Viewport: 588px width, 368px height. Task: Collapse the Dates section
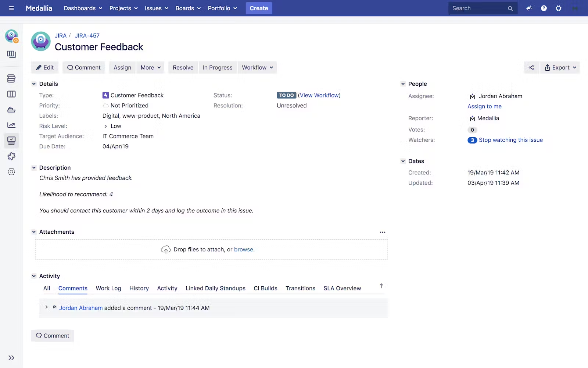[x=403, y=161]
